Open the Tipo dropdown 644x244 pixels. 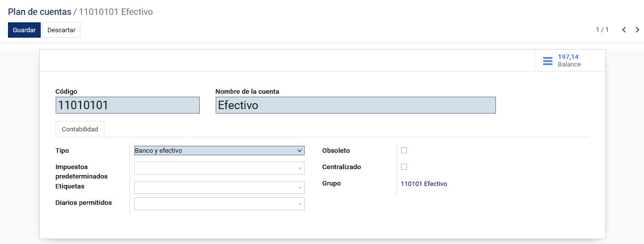tap(219, 150)
